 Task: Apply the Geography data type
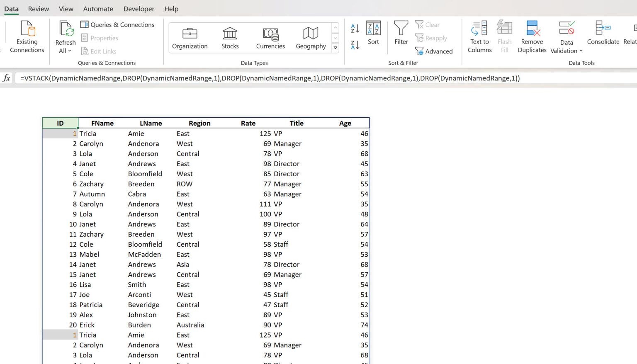[311, 37]
